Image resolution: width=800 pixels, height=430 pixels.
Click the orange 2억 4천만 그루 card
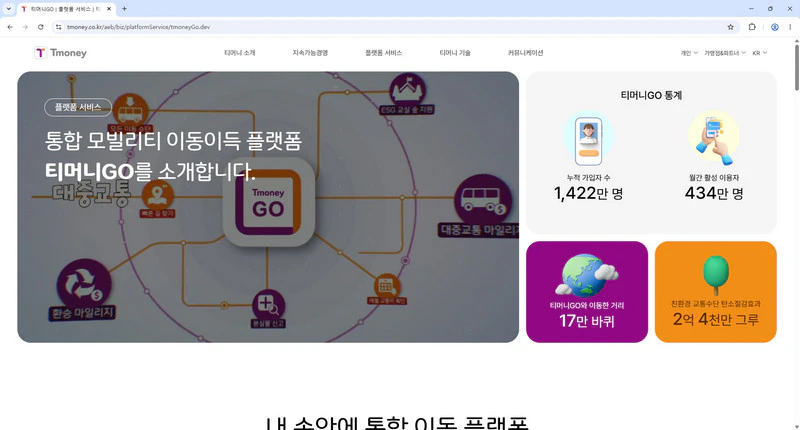[715, 292]
